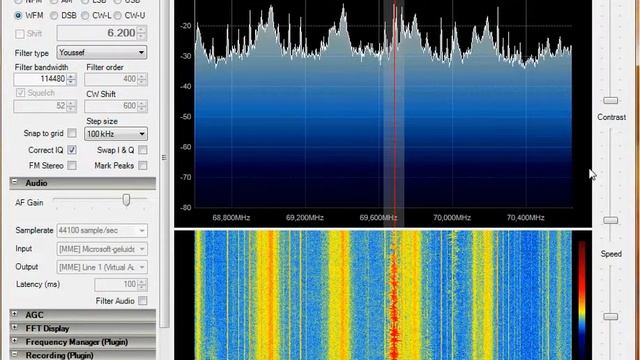The height and width of the screenshot is (360, 640).
Task: Toggle the Correct IQ checkbox
Action: 72,150
